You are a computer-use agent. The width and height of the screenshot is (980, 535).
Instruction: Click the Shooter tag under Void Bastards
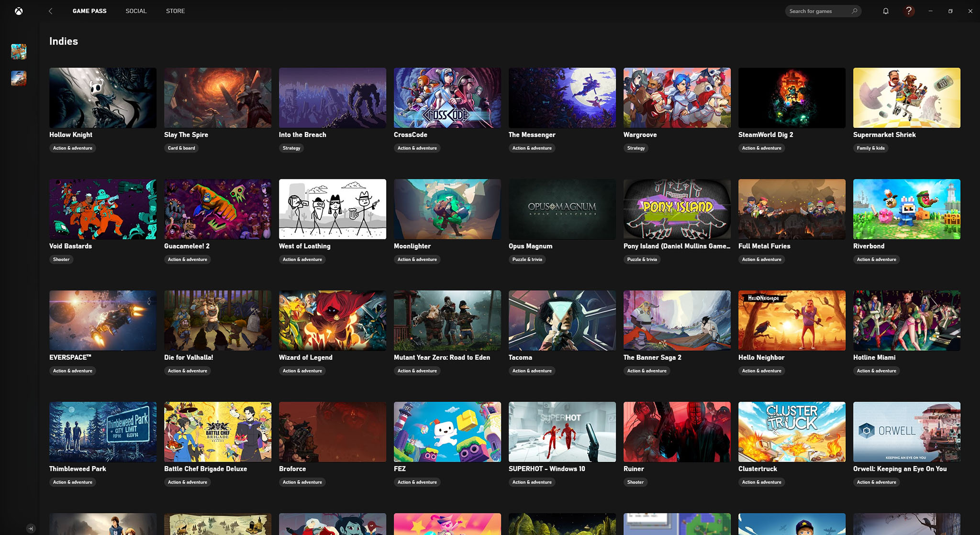click(61, 260)
